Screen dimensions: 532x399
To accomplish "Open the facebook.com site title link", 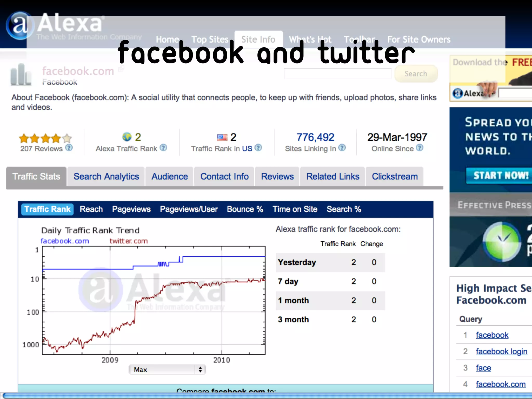I will pos(78,71).
